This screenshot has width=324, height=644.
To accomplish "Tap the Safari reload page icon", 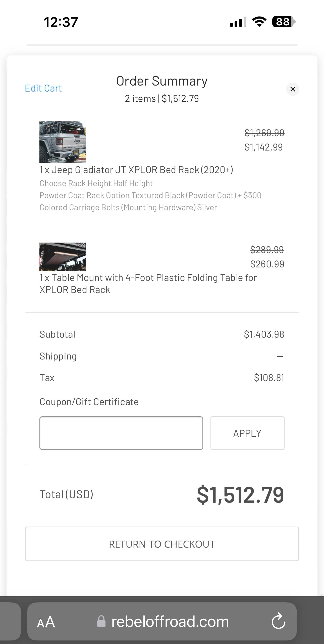I will click(278, 621).
